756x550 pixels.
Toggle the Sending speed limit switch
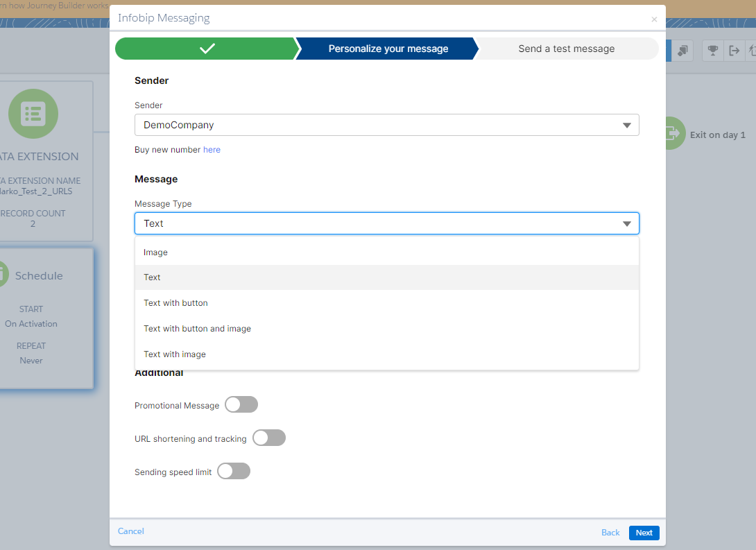pos(233,471)
